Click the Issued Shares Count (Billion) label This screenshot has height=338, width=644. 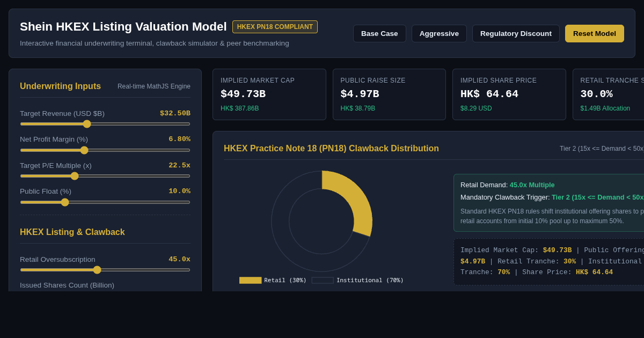[67, 285]
